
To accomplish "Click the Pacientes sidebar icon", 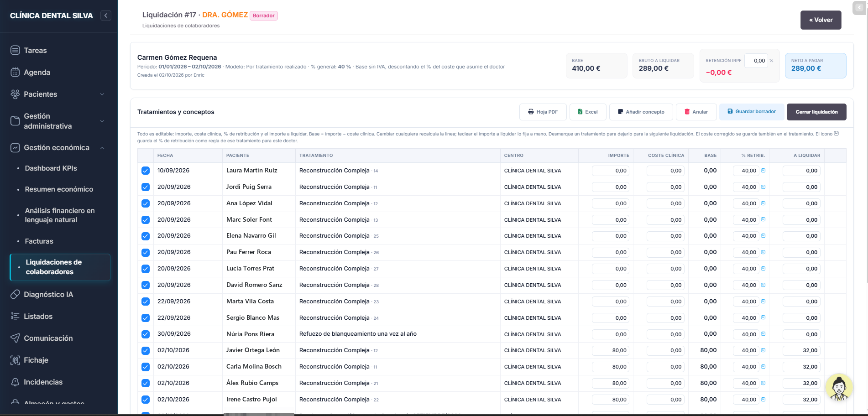I will (x=15, y=94).
